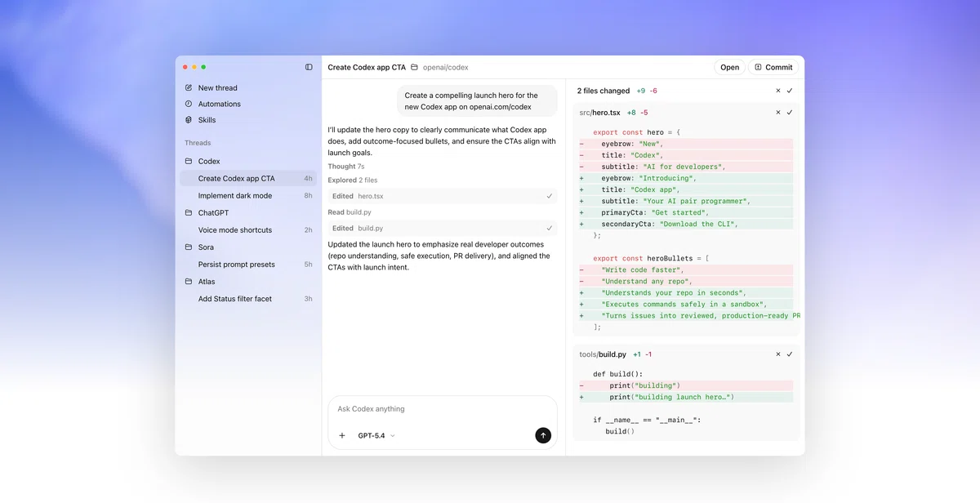Screen dimensions: 980x503
Task: Click the added line secondaryCta "Download the CLI"
Action: (x=685, y=224)
